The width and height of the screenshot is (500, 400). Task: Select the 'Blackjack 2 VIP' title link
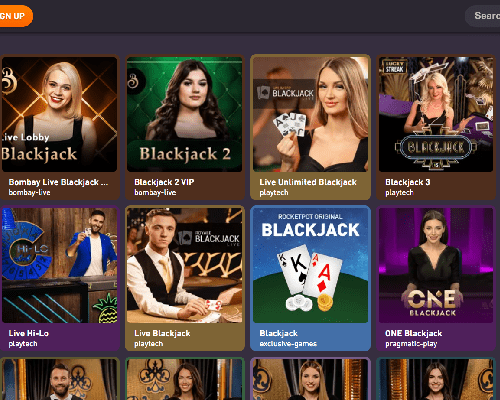pos(164,182)
